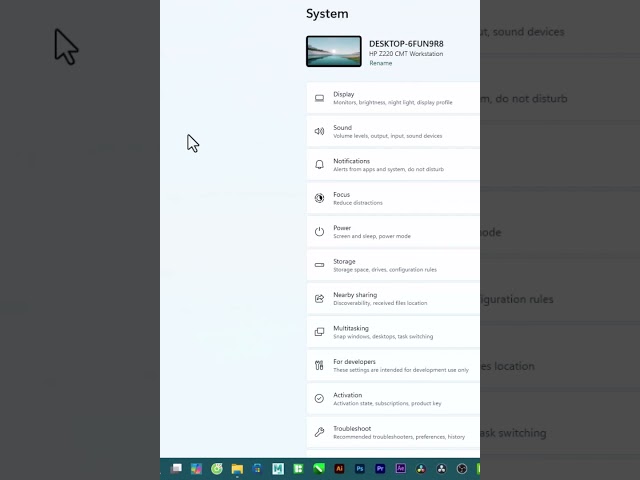Viewport: 640px width, 480px height.
Task: Click the Rename link under the PC name
Action: click(x=380, y=63)
